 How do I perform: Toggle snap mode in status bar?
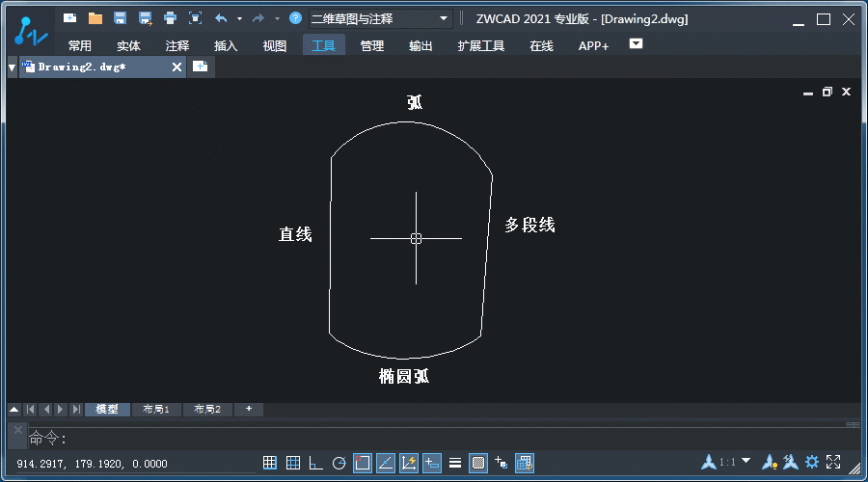pyautogui.click(x=271, y=463)
